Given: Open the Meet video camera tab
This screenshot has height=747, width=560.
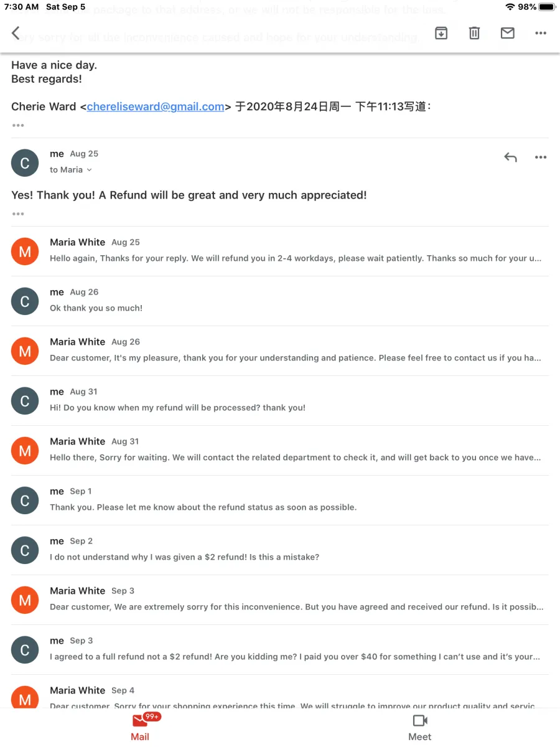Looking at the screenshot, I should pos(420,727).
